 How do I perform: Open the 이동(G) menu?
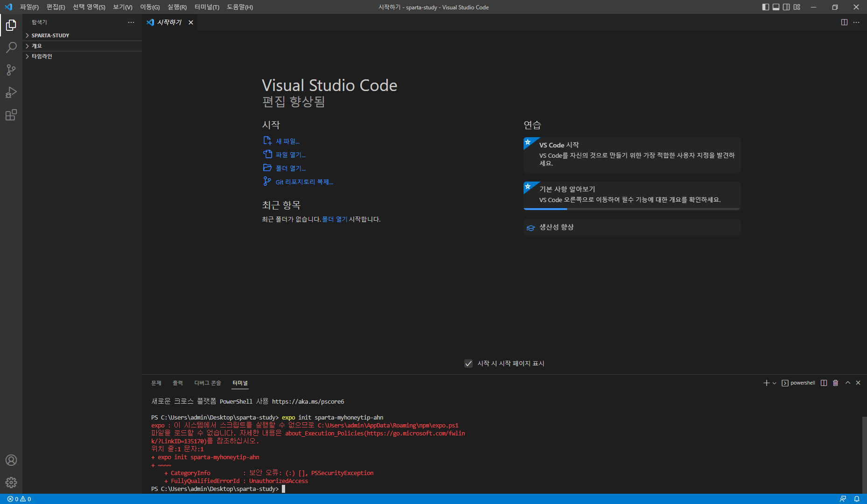pyautogui.click(x=150, y=7)
